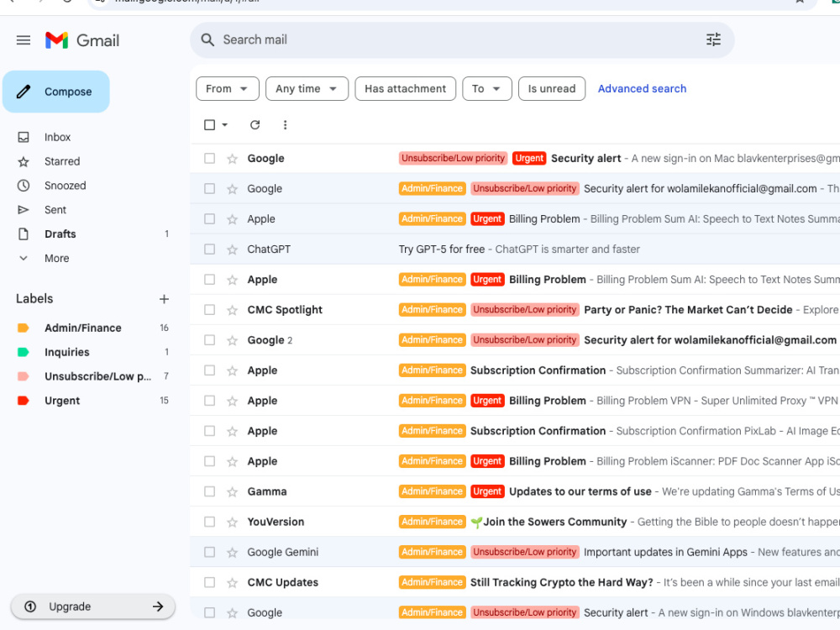Refresh the mail list
The width and height of the screenshot is (840, 630).
tap(255, 125)
